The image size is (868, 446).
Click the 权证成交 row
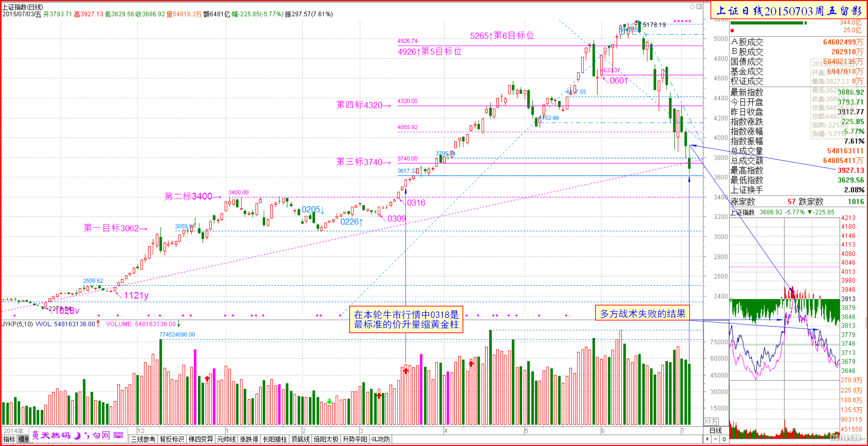coord(797,81)
